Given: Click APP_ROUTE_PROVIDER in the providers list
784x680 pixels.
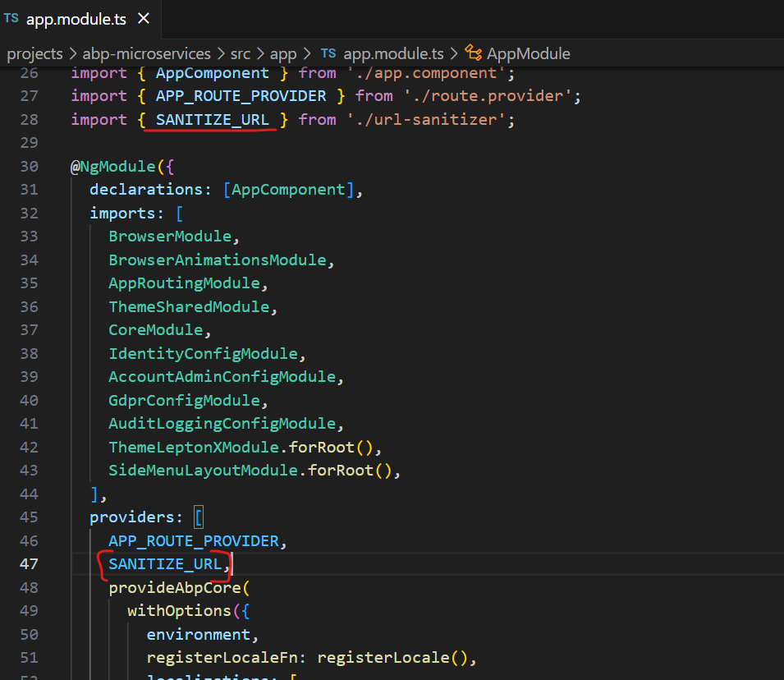Looking at the screenshot, I should point(194,541).
